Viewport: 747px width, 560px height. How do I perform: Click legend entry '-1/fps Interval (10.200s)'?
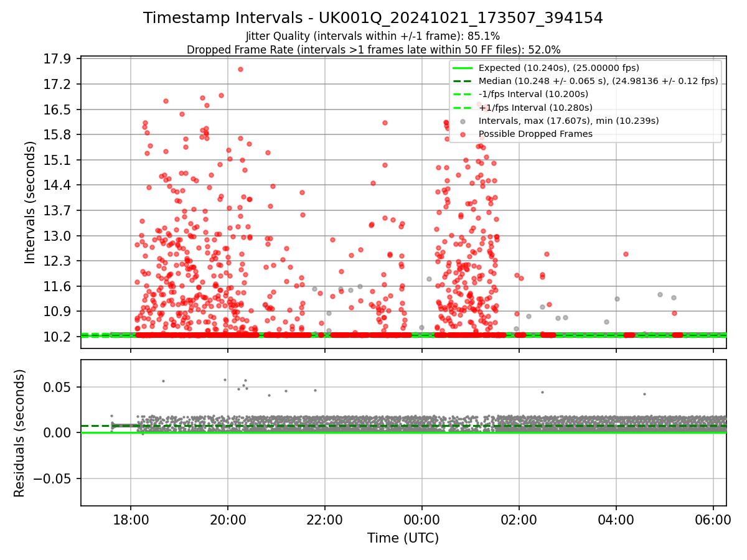(533, 94)
